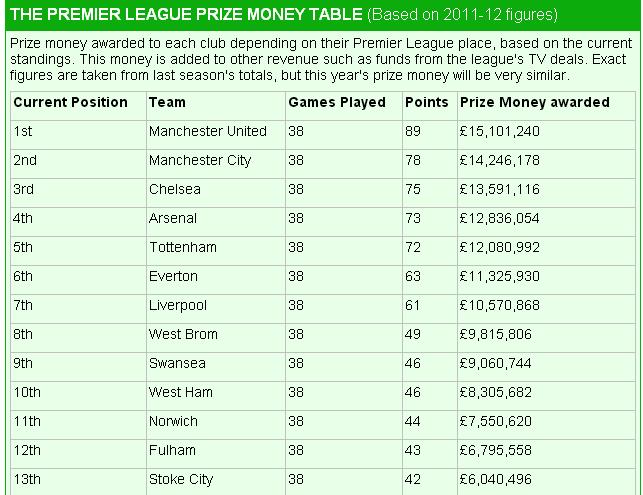
Task: Select Manchester United's prize money £15,101,240
Action: [499, 131]
